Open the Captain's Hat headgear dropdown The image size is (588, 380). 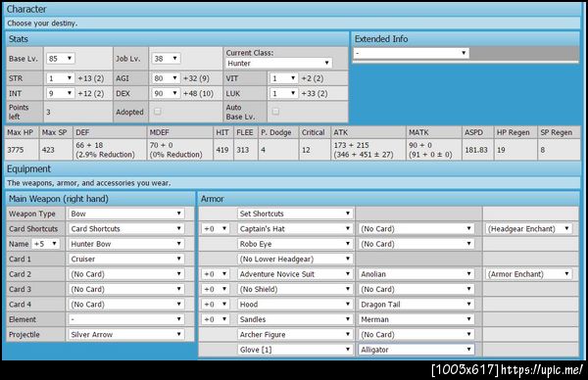point(295,228)
